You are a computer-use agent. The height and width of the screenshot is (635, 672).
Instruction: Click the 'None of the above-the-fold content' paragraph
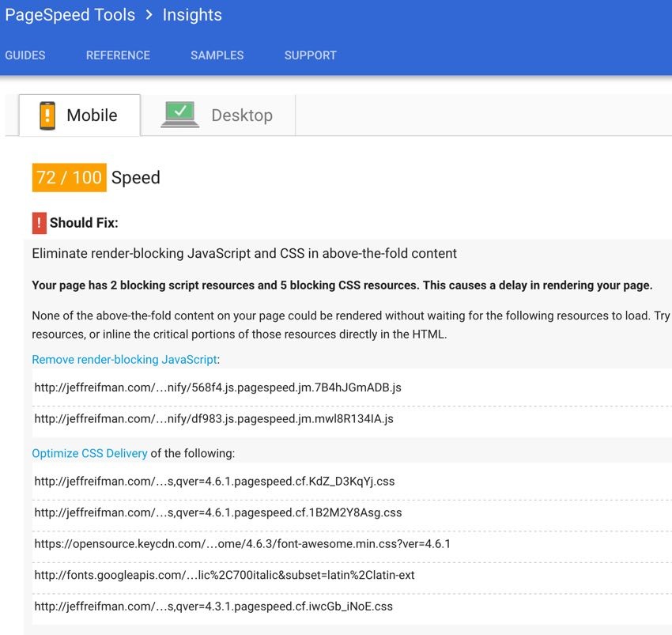pyautogui.click(x=350, y=325)
